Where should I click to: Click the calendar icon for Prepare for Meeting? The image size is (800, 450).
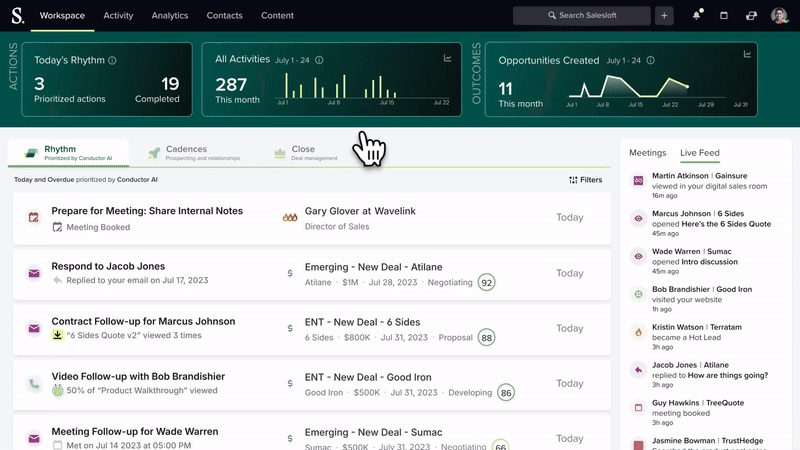point(34,217)
